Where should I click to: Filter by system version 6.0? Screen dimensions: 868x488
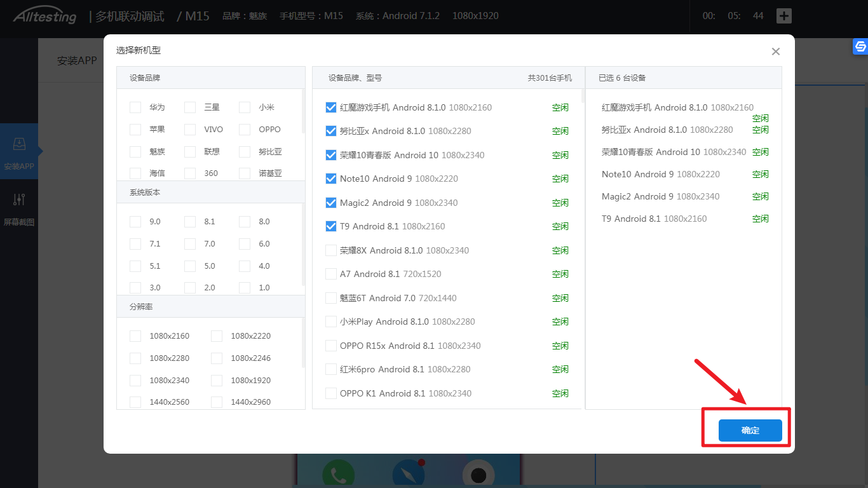245,244
